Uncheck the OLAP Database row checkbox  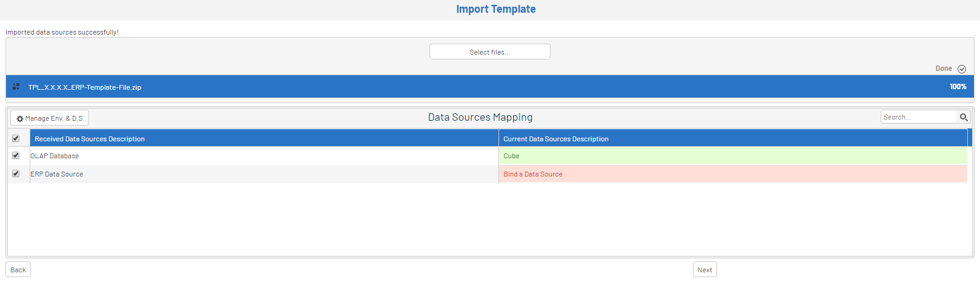(x=16, y=155)
